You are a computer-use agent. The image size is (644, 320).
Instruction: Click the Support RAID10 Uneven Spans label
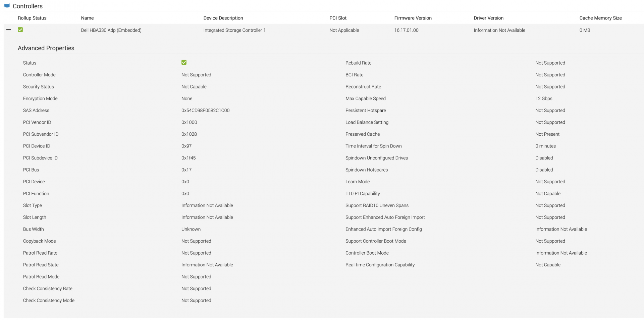[377, 205]
